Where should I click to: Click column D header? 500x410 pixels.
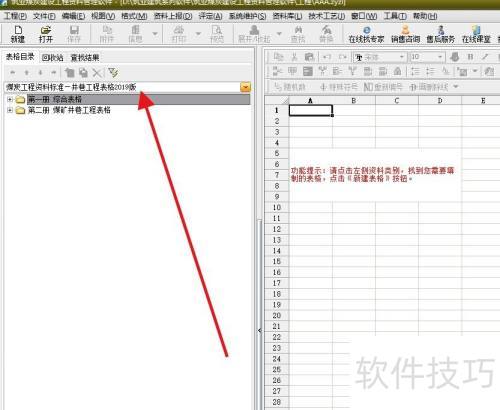440,100
